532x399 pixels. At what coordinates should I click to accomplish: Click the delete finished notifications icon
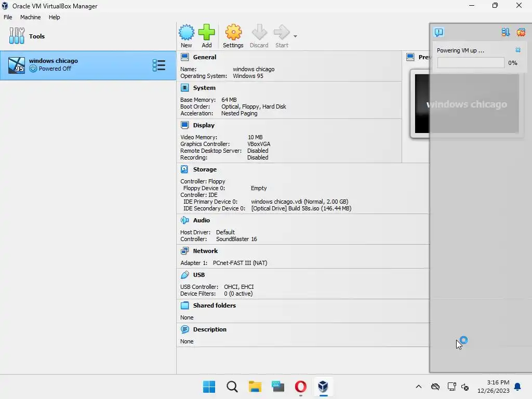(x=521, y=32)
